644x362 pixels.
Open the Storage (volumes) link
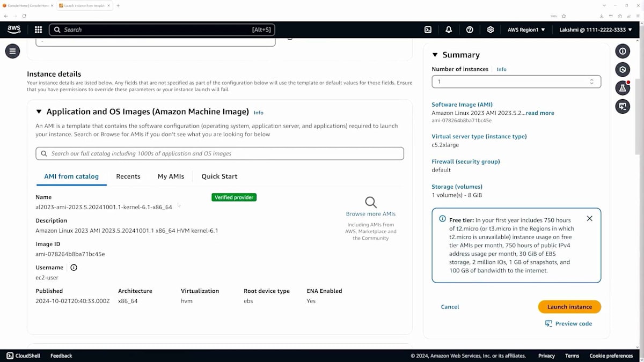tap(457, 187)
